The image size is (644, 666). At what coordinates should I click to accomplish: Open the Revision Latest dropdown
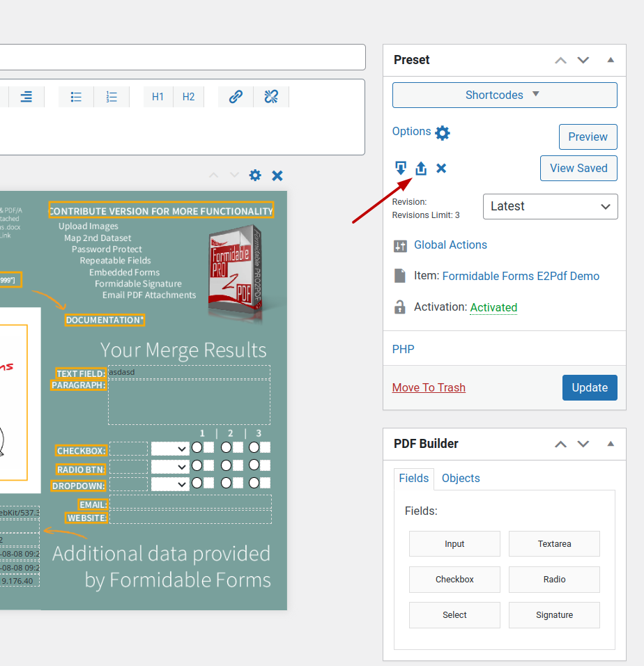point(550,207)
